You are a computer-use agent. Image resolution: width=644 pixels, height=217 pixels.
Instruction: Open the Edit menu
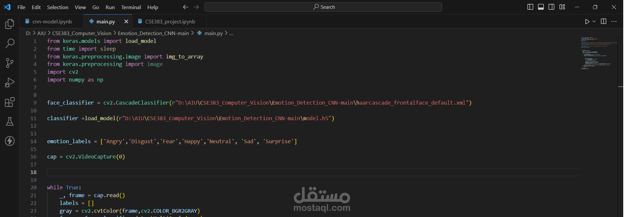point(36,7)
